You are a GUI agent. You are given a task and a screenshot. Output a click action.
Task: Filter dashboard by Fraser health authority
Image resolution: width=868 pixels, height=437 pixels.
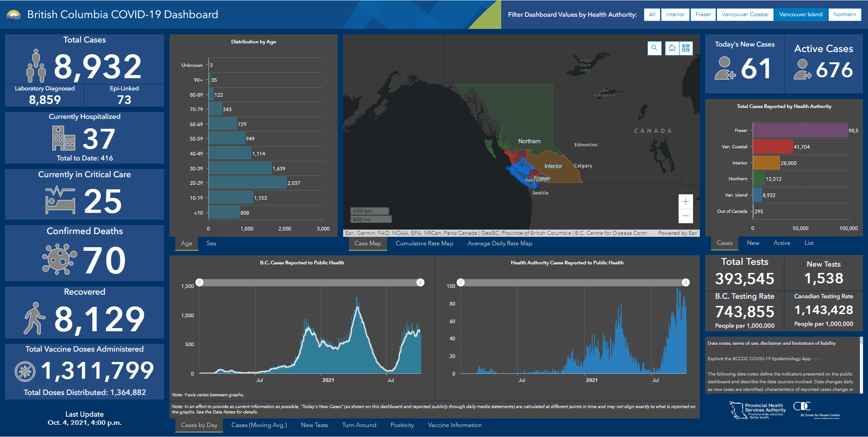coord(703,14)
